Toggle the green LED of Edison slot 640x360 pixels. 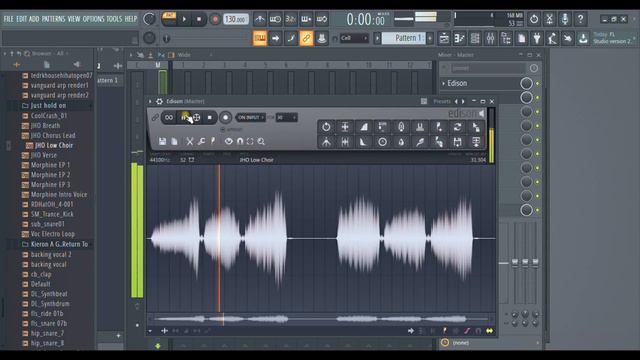[538, 83]
